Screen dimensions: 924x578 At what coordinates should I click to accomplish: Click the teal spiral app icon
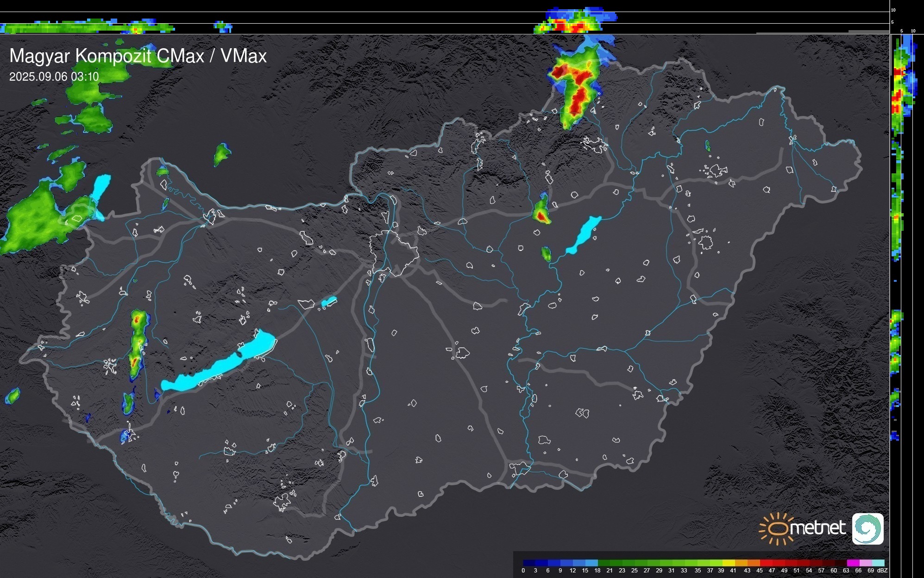[867, 528]
